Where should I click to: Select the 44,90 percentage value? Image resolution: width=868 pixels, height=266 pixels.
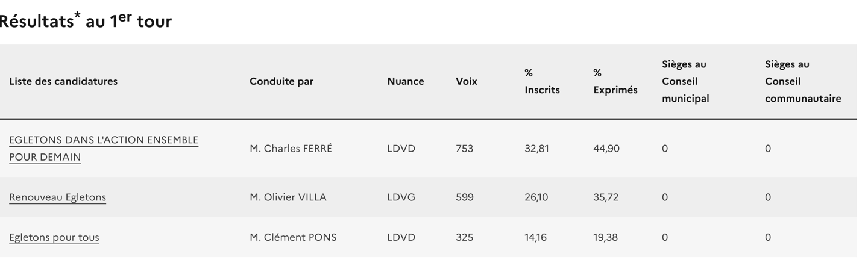[x=606, y=149]
